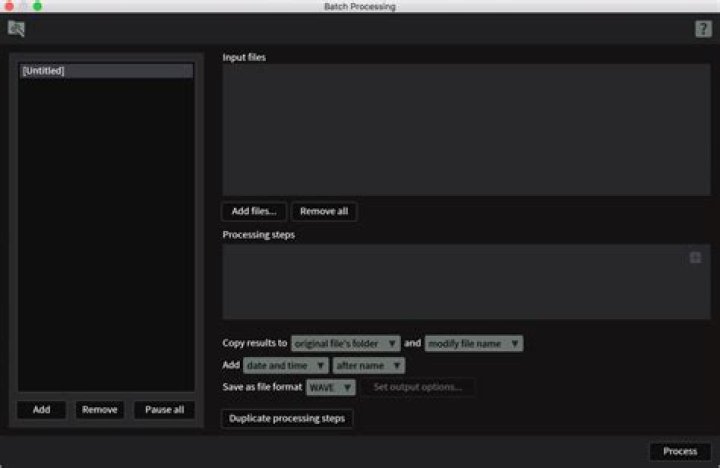This screenshot has width=720, height=468.
Task: Click empty space in the batch job list
Action: pyautogui.click(x=105, y=240)
